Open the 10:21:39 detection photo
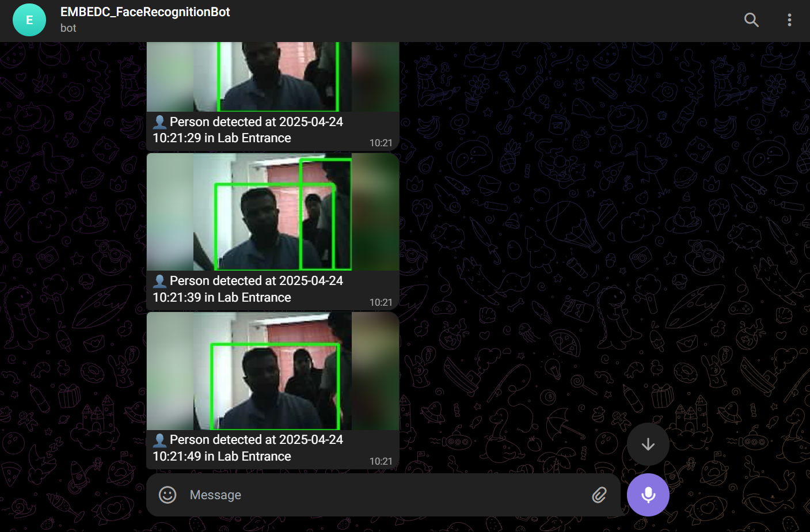This screenshot has width=810, height=532. point(273,212)
